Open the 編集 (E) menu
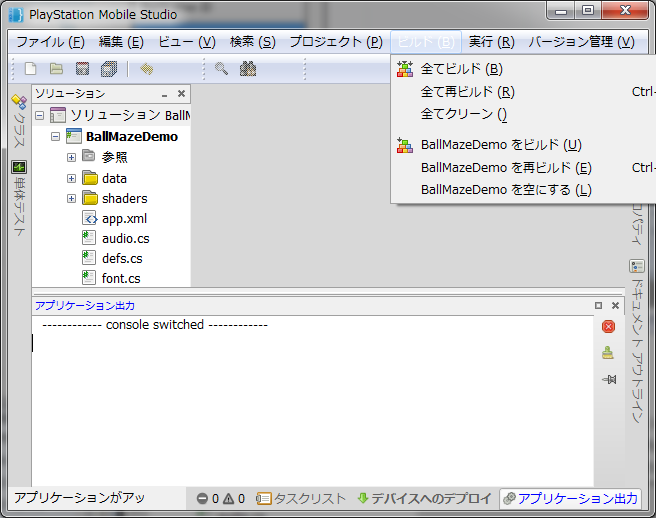This screenshot has width=656, height=518. 121,42
